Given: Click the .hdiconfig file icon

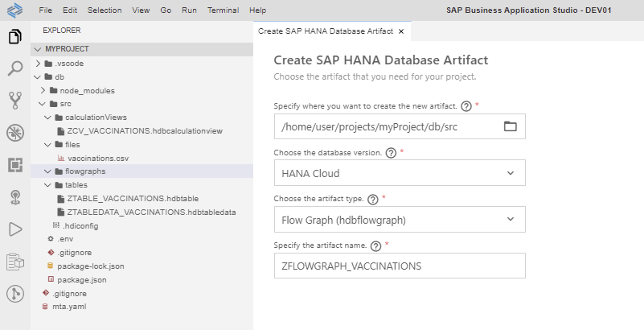Looking at the screenshot, I should click(55, 225).
